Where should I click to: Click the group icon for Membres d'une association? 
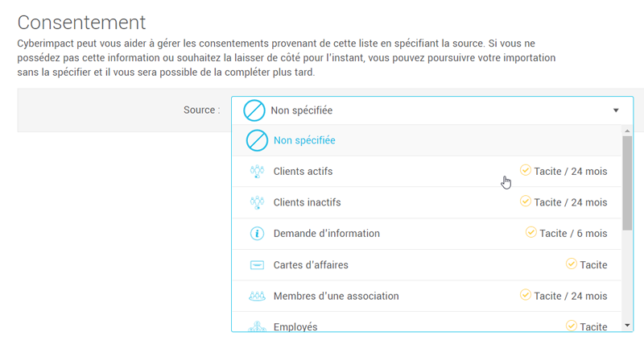(x=257, y=296)
